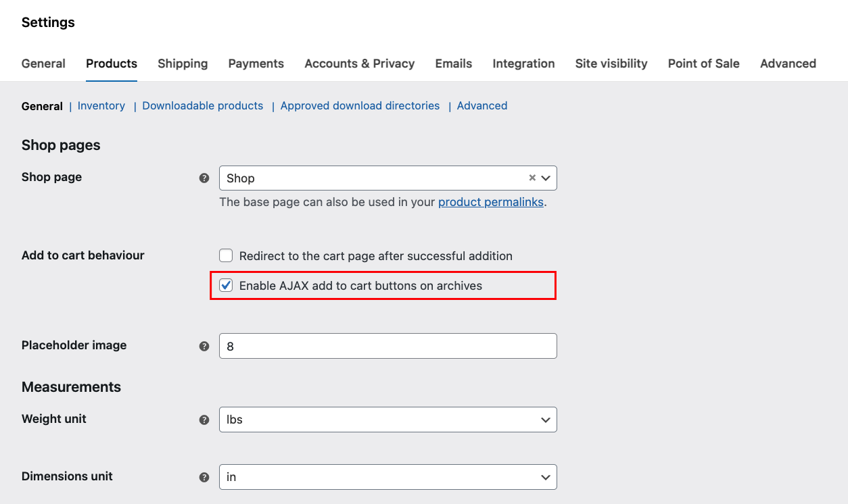Open the Point of Sale tab

(704, 64)
